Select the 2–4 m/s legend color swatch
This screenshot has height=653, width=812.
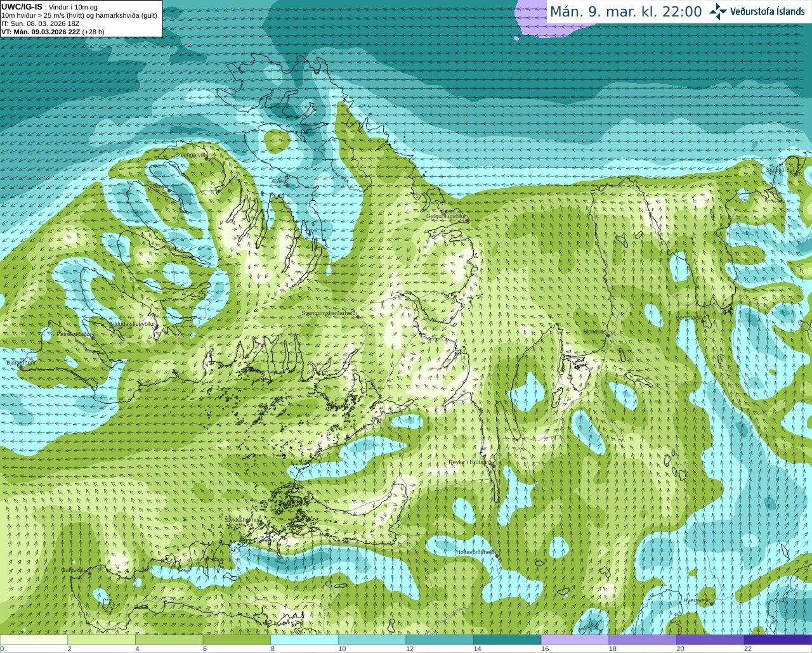click(101, 640)
